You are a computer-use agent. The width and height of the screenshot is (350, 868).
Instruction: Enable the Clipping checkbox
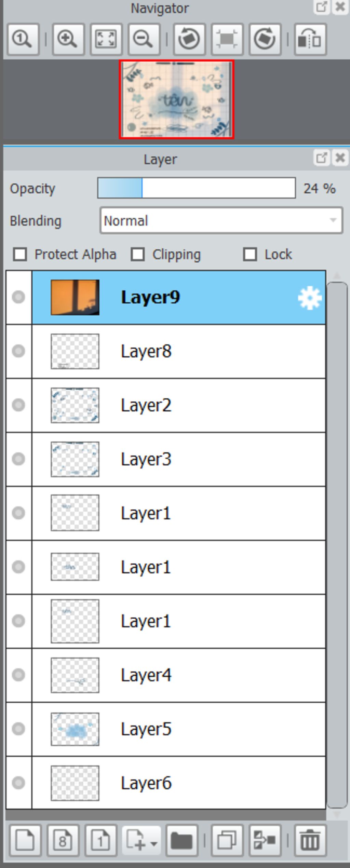(x=138, y=254)
